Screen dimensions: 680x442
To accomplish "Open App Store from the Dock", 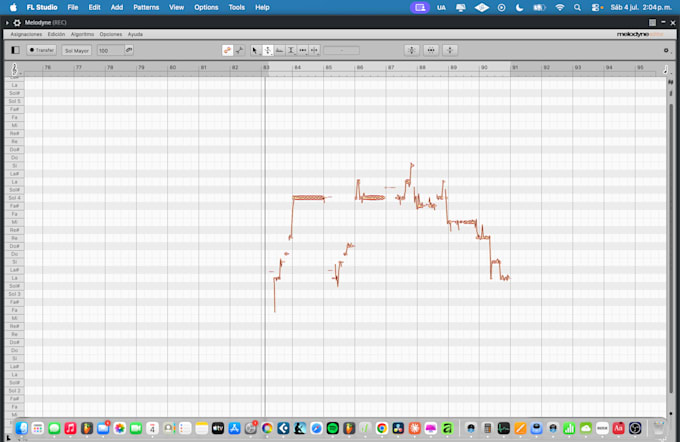I will click(234, 429).
